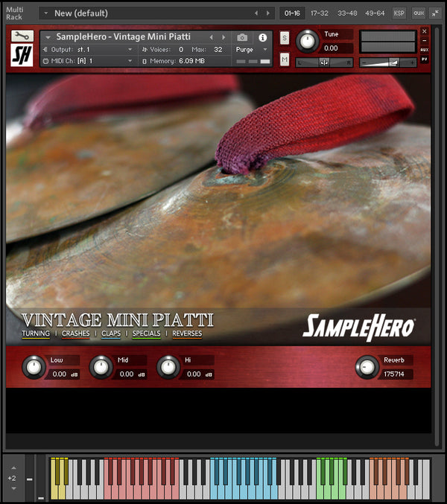Screen dimensions: 447x504
Task: Click the Reverb knob
Action: point(367,367)
